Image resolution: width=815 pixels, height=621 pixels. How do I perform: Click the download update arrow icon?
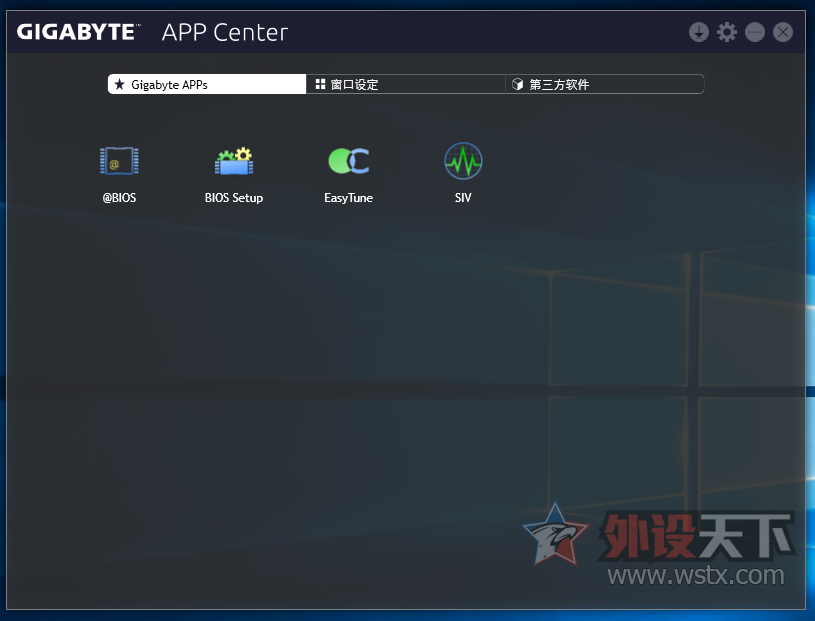click(699, 32)
